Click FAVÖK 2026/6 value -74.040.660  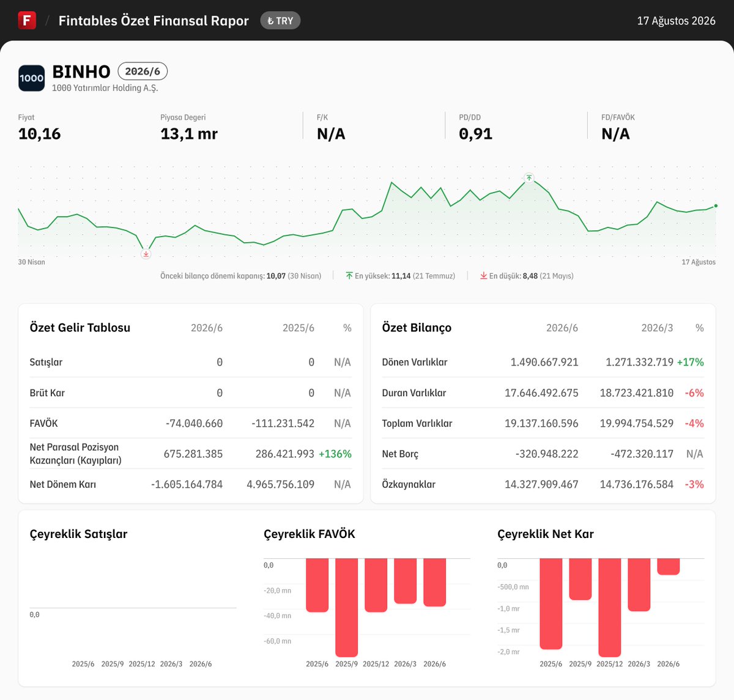tap(194, 423)
